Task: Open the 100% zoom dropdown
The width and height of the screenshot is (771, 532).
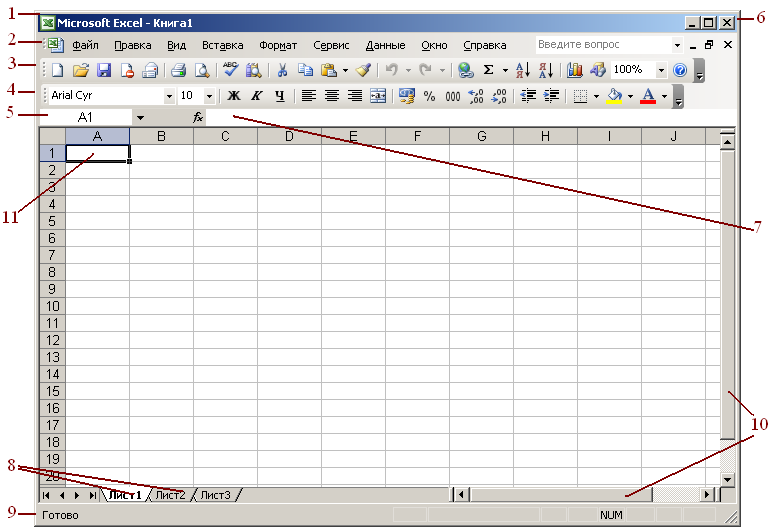Action: point(661,70)
